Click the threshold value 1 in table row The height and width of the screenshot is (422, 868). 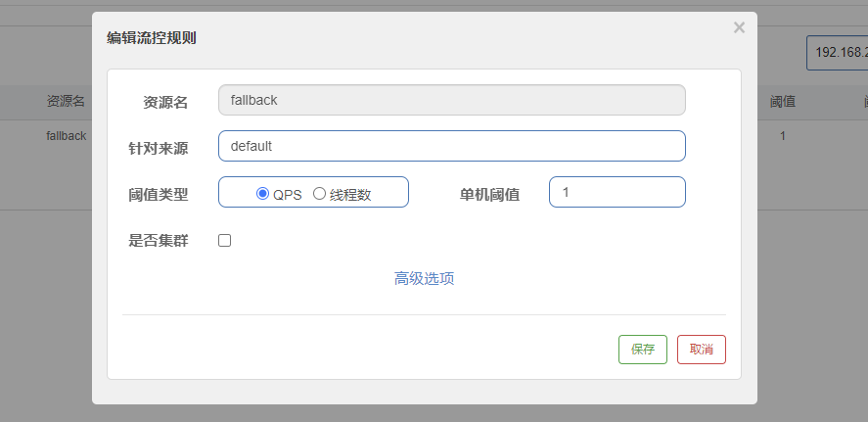[x=782, y=136]
